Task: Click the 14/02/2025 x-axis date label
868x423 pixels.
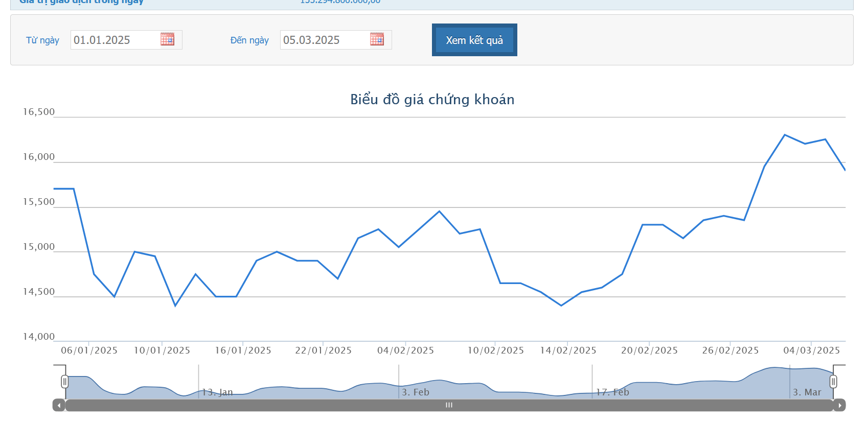Action: [568, 350]
